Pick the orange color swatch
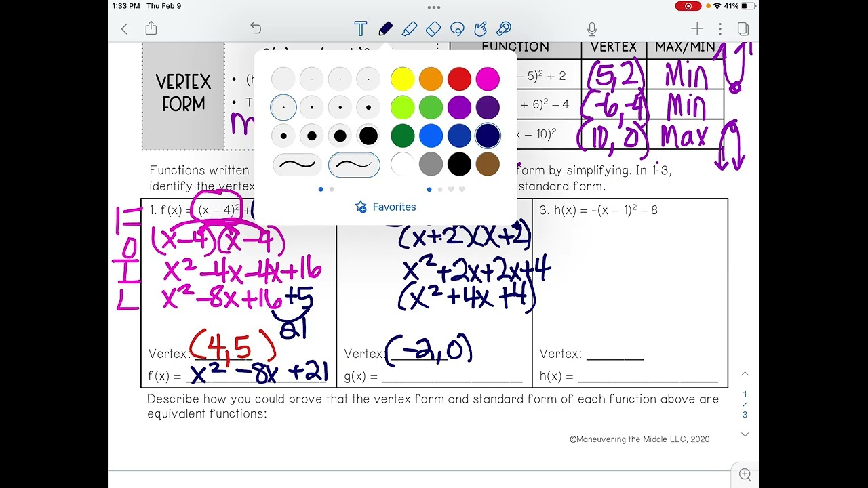 [x=431, y=79]
